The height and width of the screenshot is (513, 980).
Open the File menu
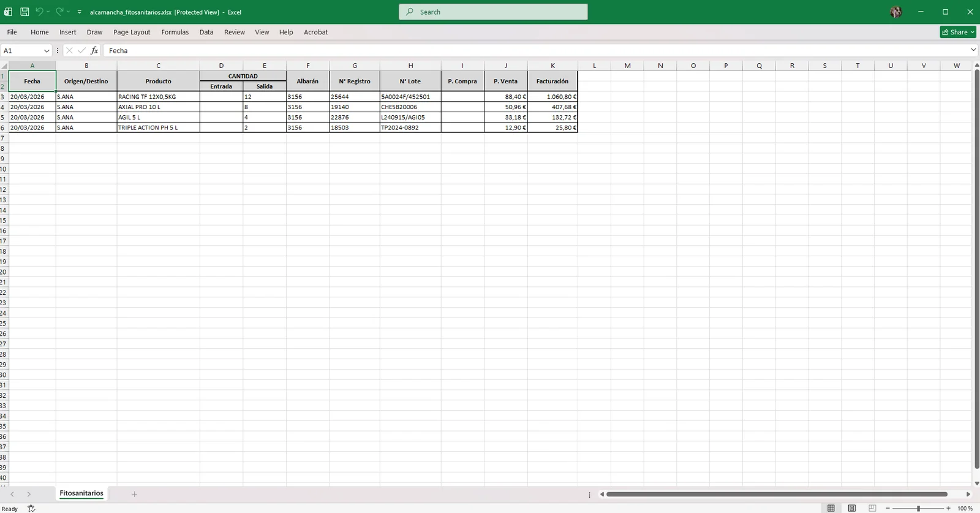(x=12, y=32)
